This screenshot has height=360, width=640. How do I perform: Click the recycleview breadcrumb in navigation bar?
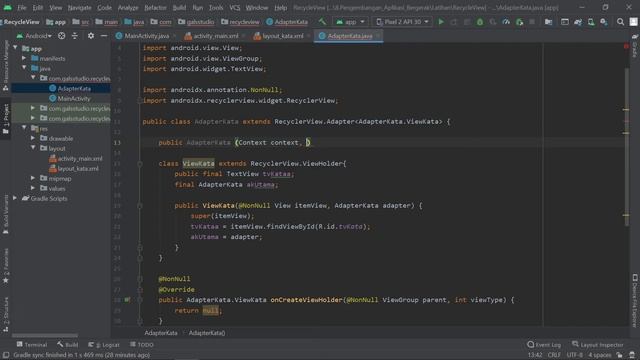240,22
